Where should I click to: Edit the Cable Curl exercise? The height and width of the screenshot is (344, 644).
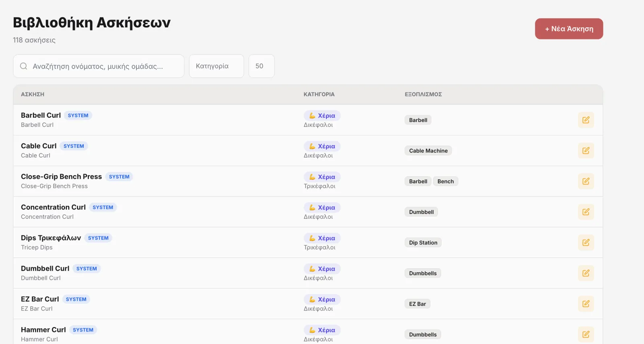click(586, 150)
